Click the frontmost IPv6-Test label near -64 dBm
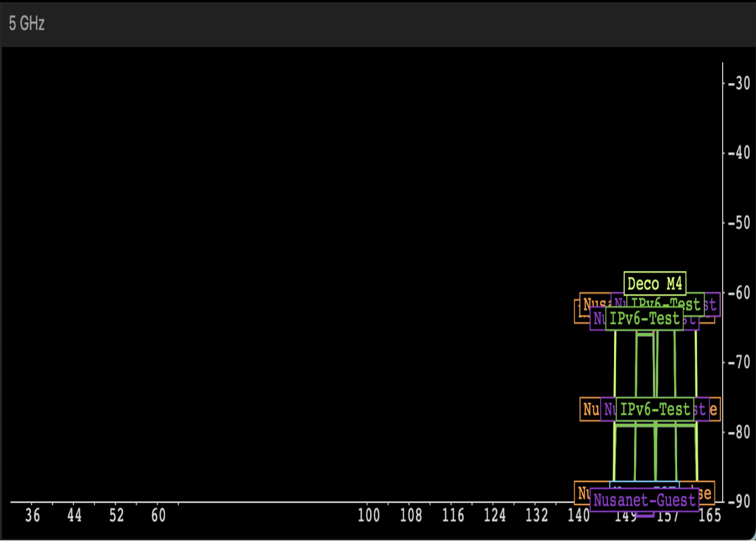Image resolution: width=756 pixels, height=541 pixels. 644,318
